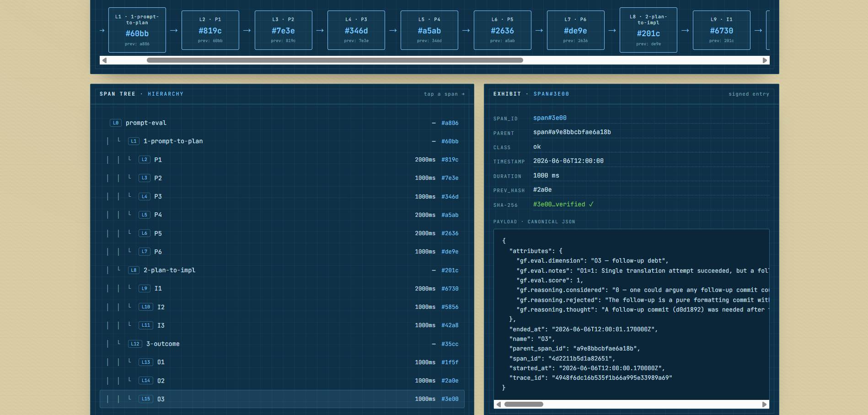868x415 pixels.
Task: Select span row P5 #2636
Action: tap(282, 233)
